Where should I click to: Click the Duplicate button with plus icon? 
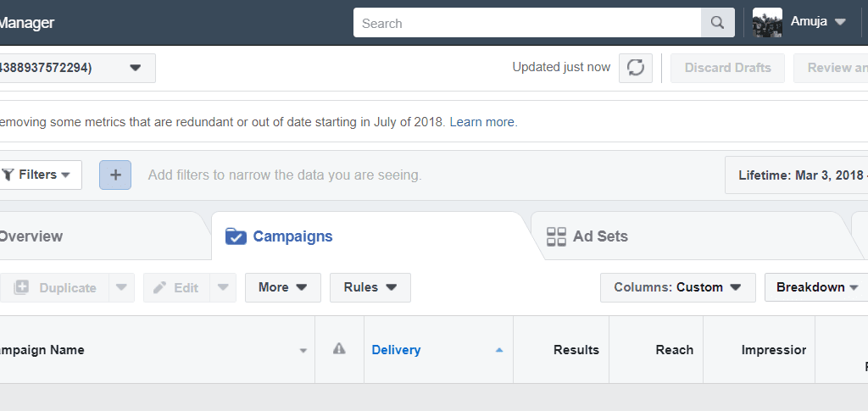(55, 287)
